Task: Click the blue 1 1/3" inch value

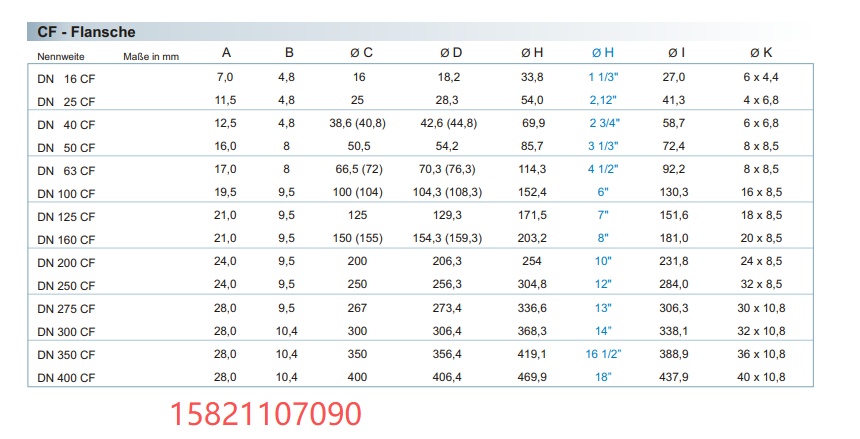Action: tap(602, 77)
